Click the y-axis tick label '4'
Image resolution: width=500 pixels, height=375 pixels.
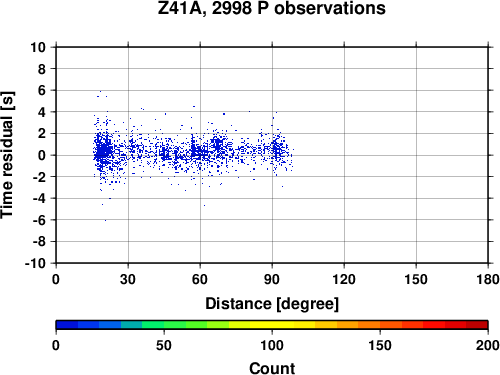42,112
